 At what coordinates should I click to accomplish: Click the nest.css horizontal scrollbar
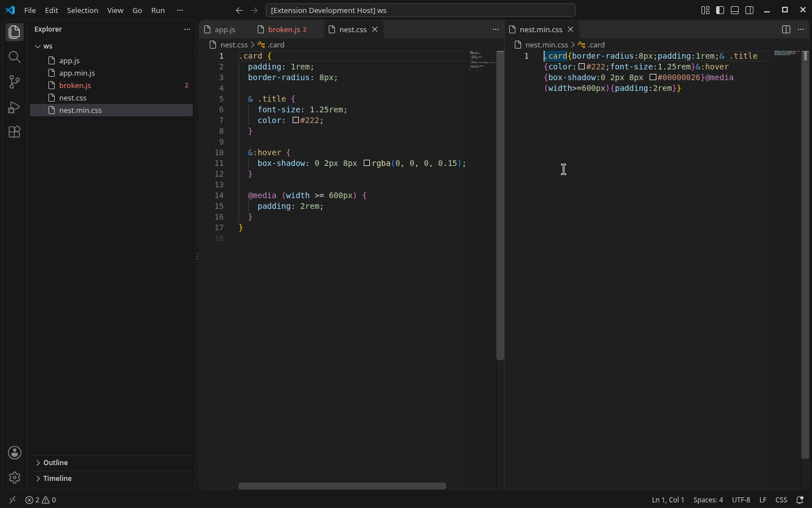pyautogui.click(x=342, y=486)
